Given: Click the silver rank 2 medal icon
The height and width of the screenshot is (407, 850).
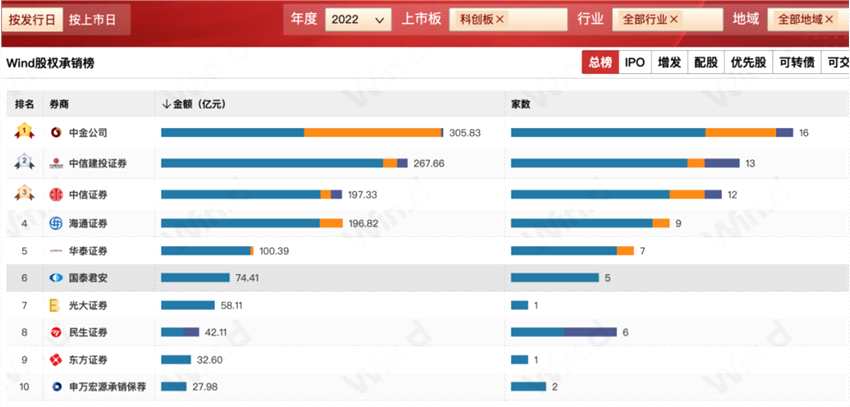Looking at the screenshot, I should coord(24,162).
